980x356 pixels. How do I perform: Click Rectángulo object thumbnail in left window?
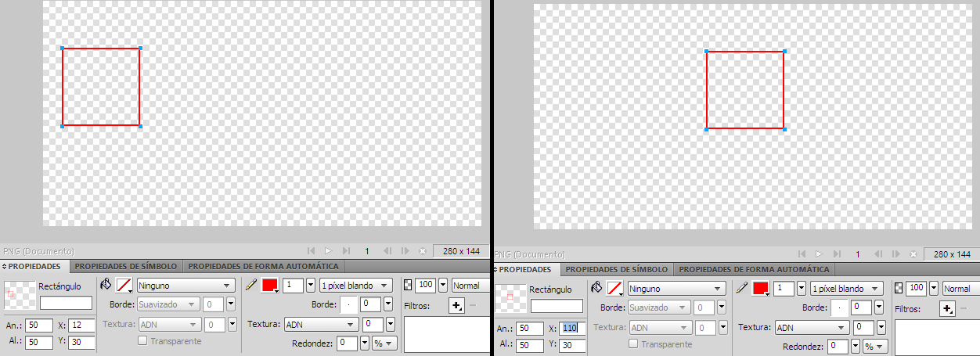tap(19, 296)
